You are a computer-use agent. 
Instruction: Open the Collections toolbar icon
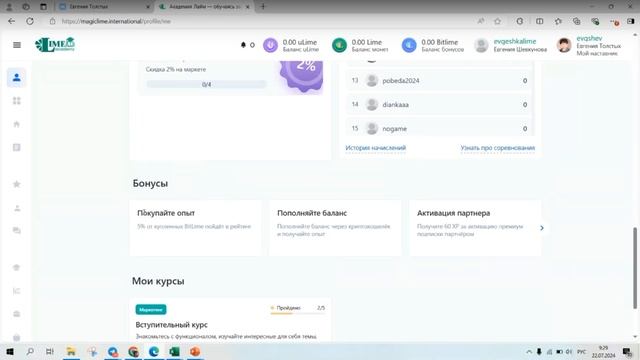(576, 21)
